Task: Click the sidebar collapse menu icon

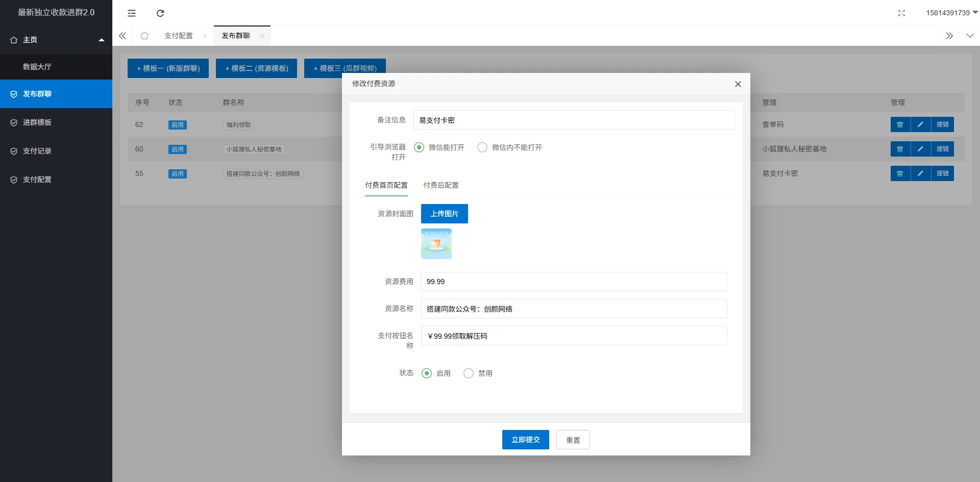Action: (x=132, y=13)
